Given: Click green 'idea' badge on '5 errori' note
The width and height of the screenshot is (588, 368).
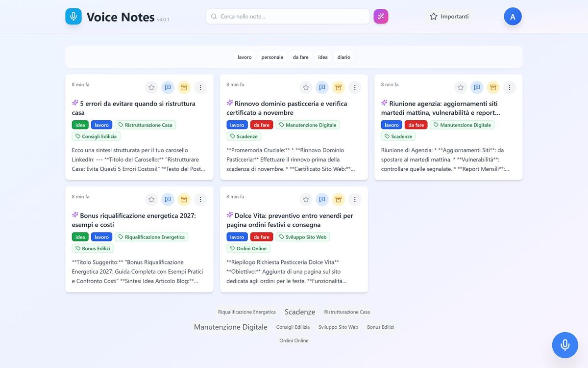Looking at the screenshot, I should point(80,125).
